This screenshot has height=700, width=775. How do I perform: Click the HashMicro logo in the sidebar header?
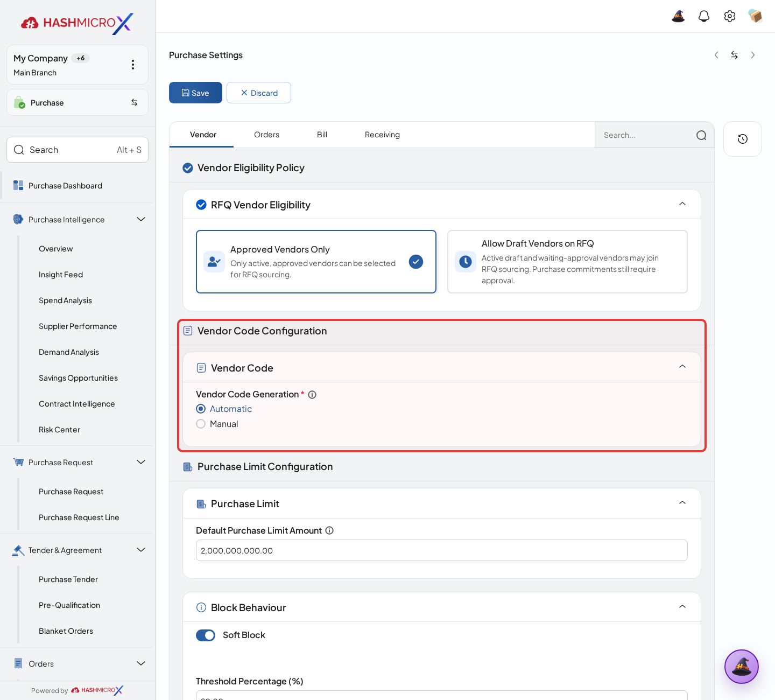(77, 23)
